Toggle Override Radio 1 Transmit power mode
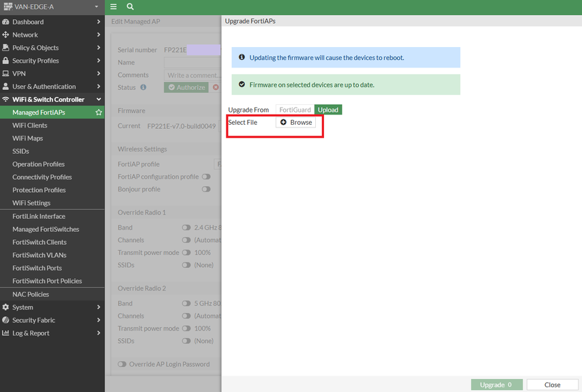The height and width of the screenshot is (392, 582). pyautogui.click(x=186, y=252)
